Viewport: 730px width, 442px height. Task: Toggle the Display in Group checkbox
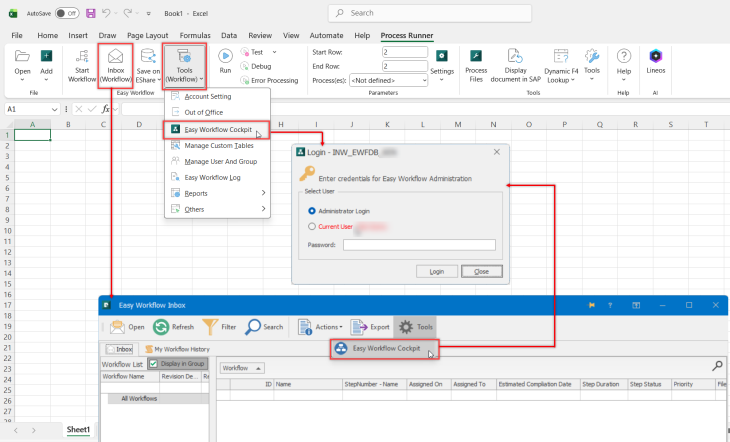tap(154, 364)
